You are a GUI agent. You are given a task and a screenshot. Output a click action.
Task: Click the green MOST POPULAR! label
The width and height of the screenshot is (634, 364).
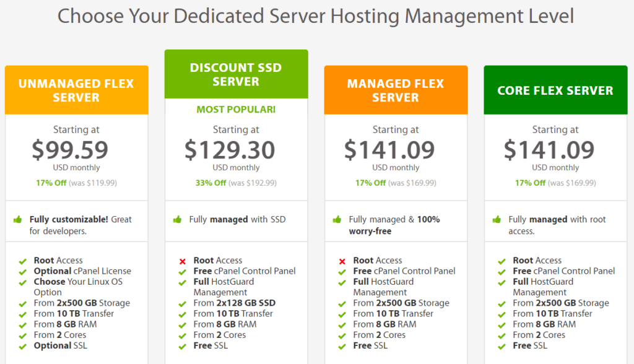(x=236, y=109)
